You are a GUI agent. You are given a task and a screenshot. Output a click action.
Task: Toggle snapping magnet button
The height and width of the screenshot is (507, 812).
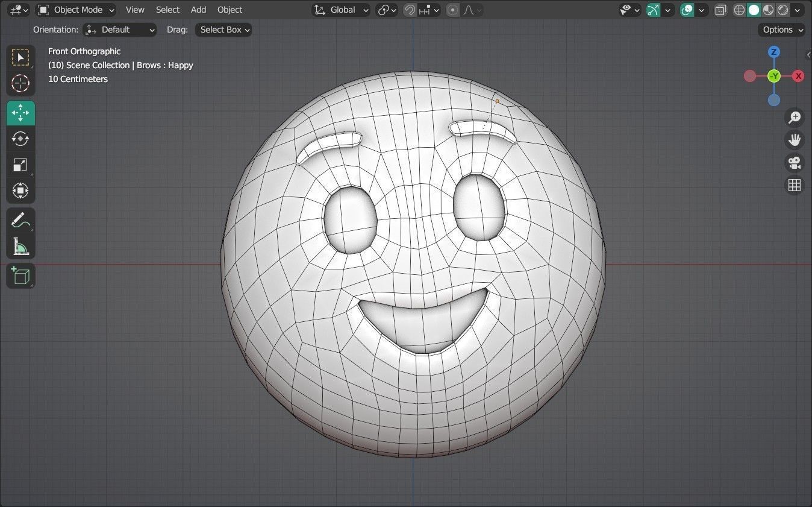coord(410,10)
